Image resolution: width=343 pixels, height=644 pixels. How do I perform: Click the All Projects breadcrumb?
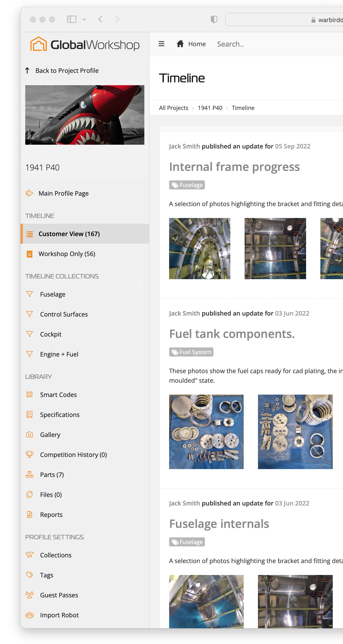point(174,108)
